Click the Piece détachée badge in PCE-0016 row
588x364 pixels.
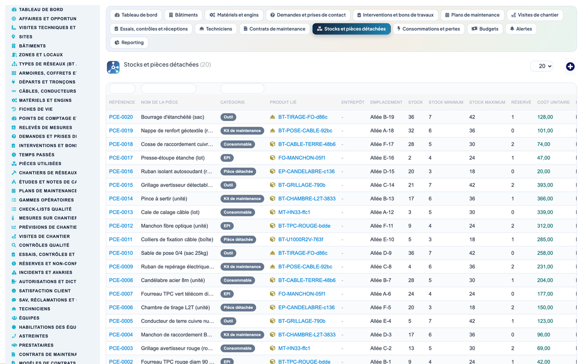coord(238,171)
